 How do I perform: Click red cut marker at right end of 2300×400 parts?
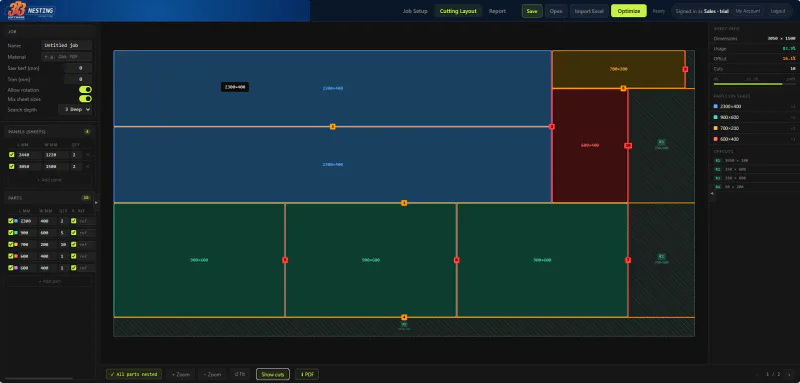552,126
